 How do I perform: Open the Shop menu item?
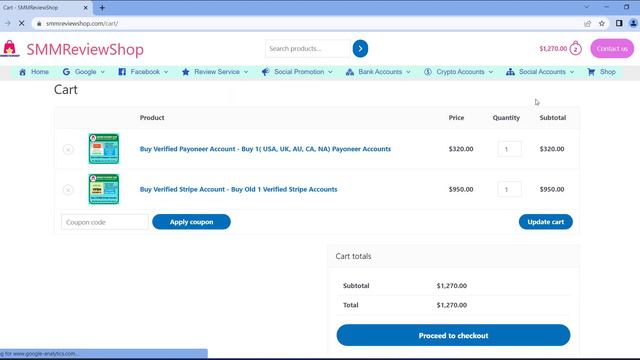[607, 72]
